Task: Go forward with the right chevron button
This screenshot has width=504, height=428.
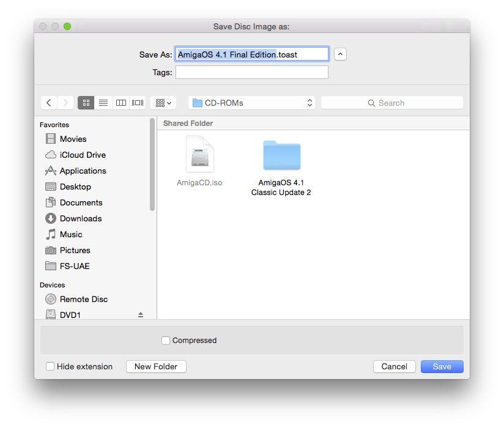Action: pyautogui.click(x=65, y=103)
